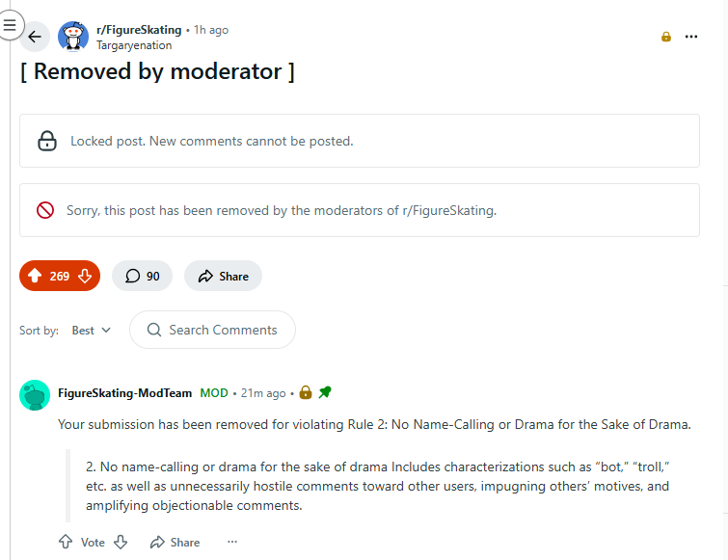The image size is (728, 560).
Task: Expand the Sort by Best dropdown
Action: click(x=92, y=330)
